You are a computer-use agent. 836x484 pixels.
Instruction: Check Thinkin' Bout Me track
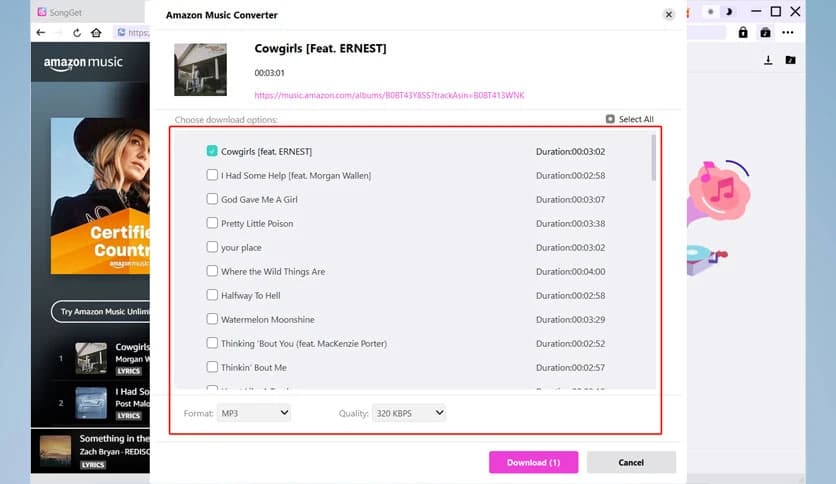coord(212,367)
